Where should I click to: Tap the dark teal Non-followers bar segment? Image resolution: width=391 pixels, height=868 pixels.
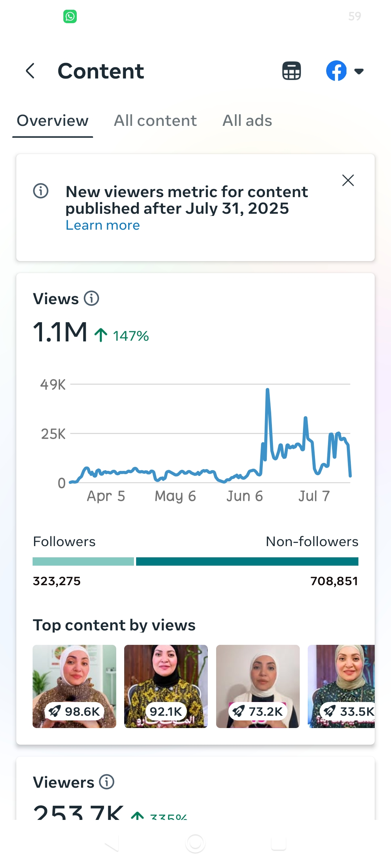[247, 561]
